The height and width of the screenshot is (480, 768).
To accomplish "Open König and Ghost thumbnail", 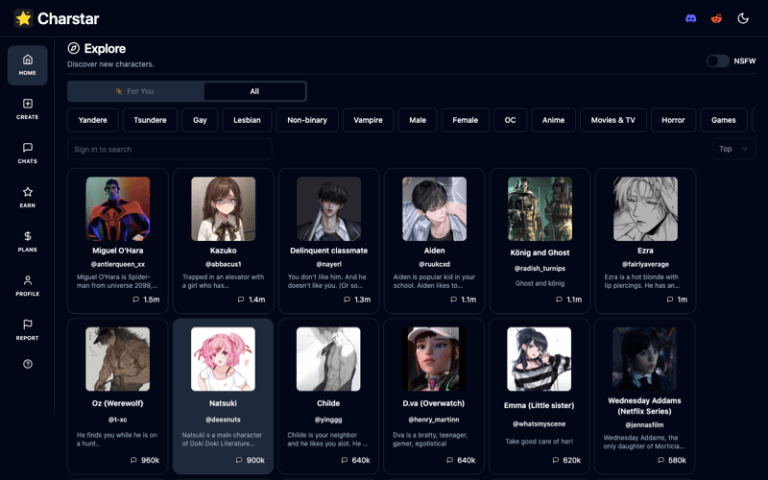I will [x=540, y=209].
